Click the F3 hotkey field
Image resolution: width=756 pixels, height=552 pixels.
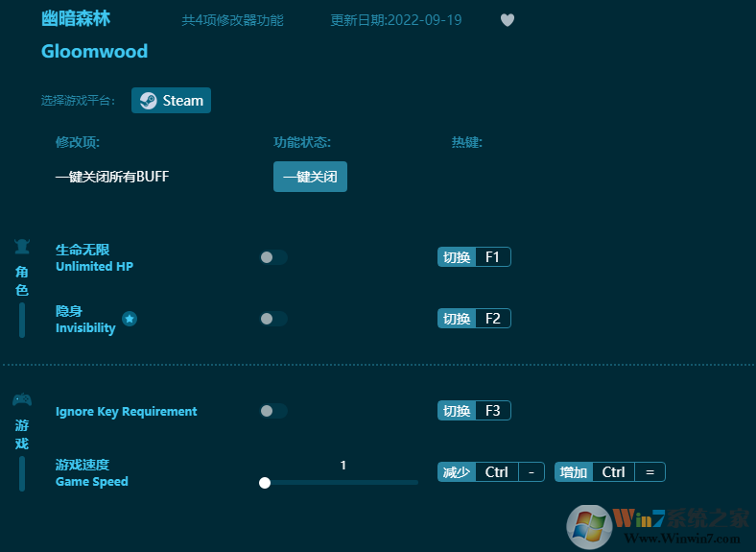point(493,411)
